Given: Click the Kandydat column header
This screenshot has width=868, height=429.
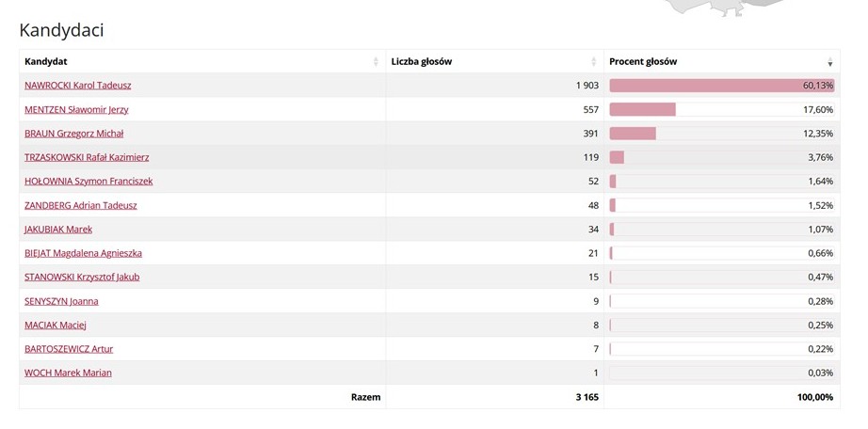Looking at the screenshot, I should [x=47, y=62].
